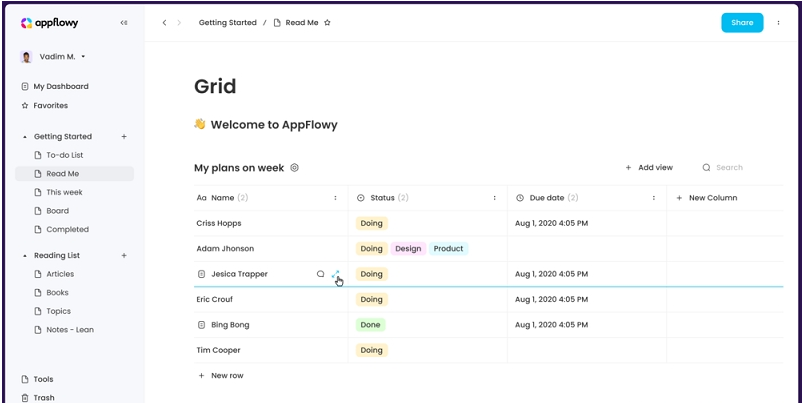Open Status column options menu
Viewport: 805px width, 403px height.
tap(494, 198)
